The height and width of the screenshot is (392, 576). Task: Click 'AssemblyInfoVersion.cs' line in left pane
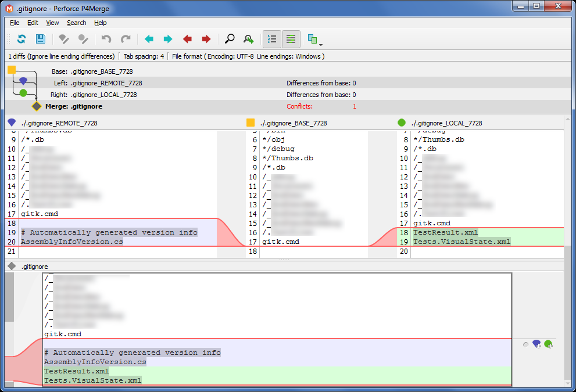[x=72, y=242]
